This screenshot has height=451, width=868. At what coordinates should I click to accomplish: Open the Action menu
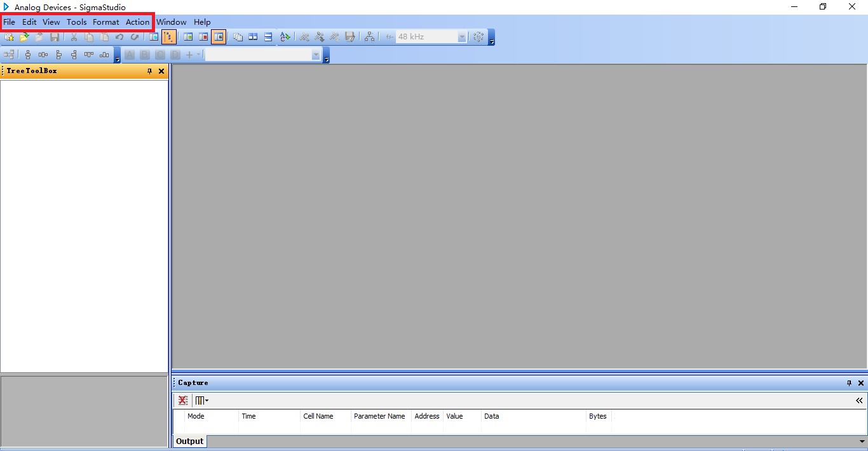(x=138, y=22)
